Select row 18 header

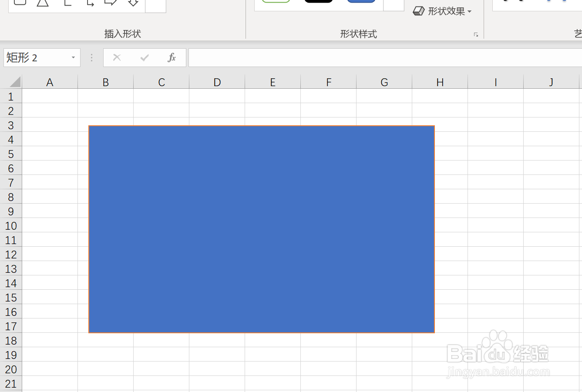(11, 340)
